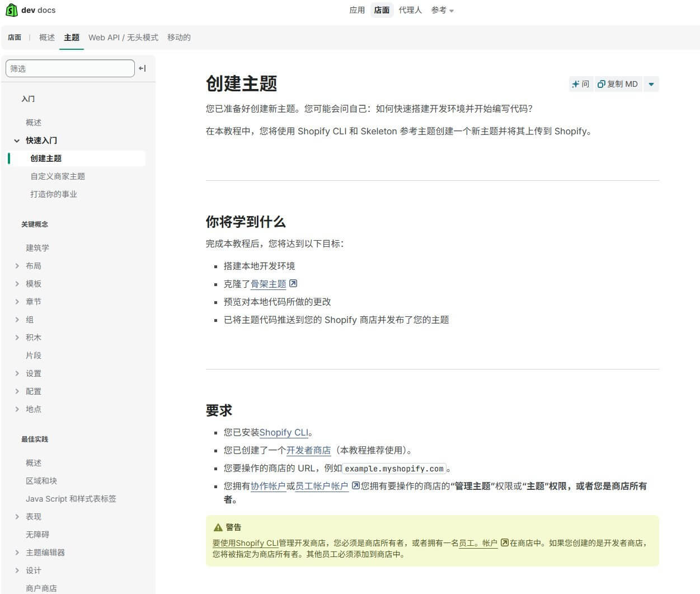The image size is (700, 594).
Task: Click the sparkle 问 (Ask) button
Action: pyautogui.click(x=580, y=84)
